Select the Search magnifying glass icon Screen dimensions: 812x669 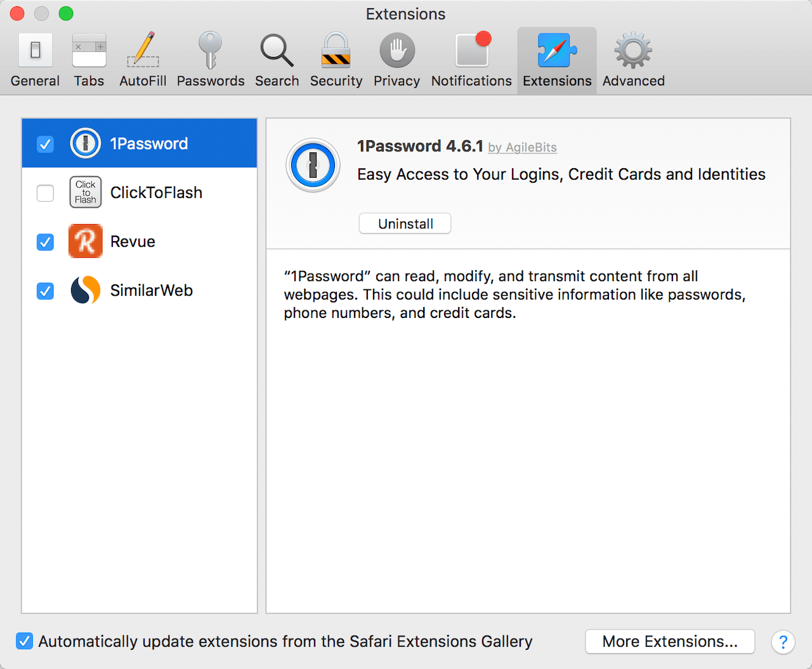pos(277,61)
